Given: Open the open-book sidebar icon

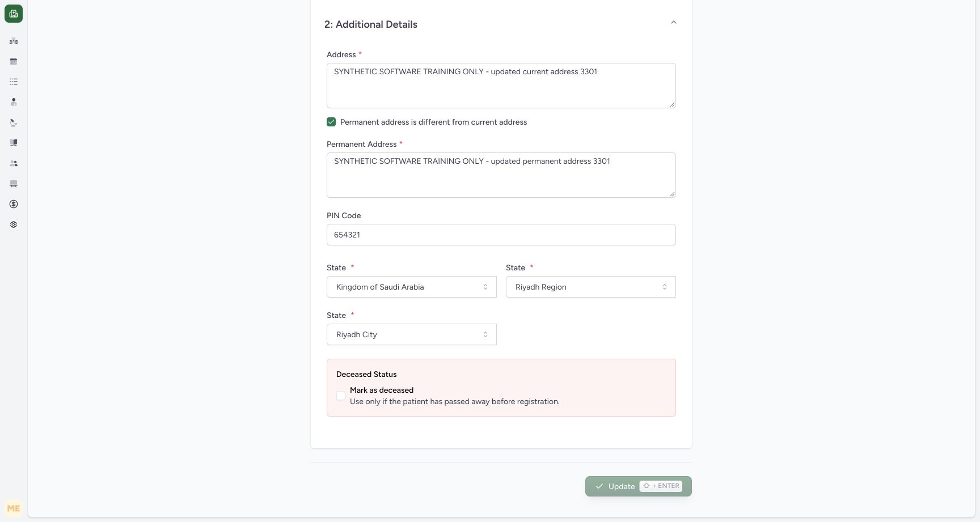Looking at the screenshot, I should pyautogui.click(x=14, y=143).
